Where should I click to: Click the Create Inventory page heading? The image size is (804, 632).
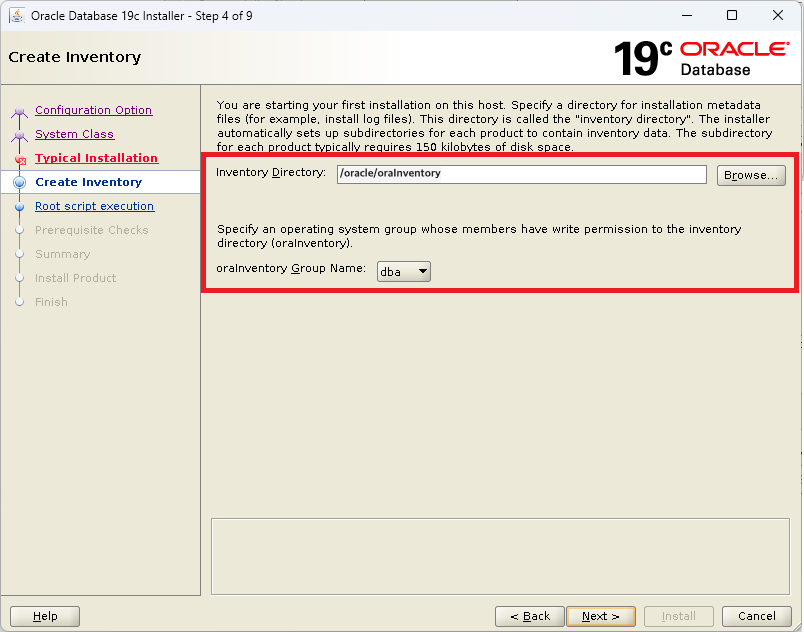tap(74, 57)
